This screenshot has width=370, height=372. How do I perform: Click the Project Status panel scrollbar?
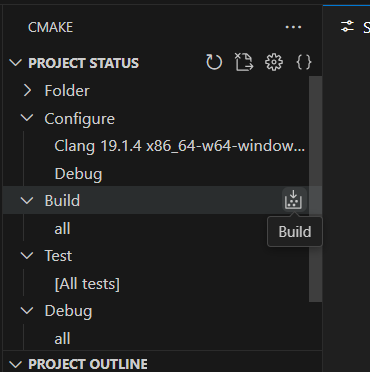(x=315, y=189)
